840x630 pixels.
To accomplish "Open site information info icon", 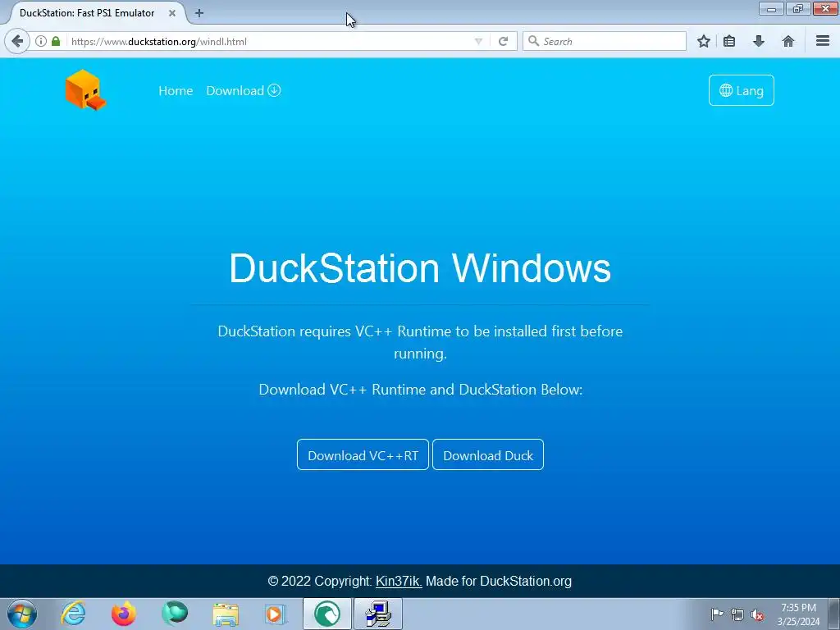I will coord(41,41).
